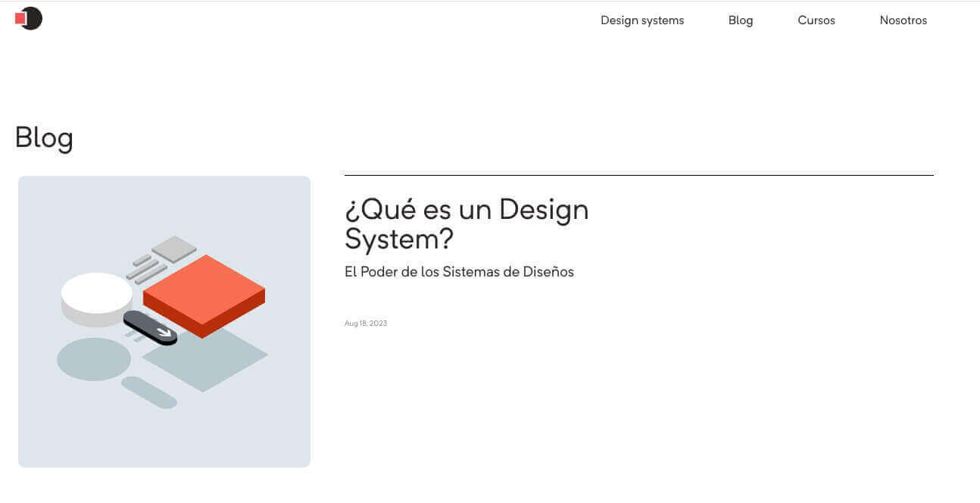This screenshot has height=503, width=980.
Task: Click the Aug 18, 2023 date label
Action: pos(366,323)
